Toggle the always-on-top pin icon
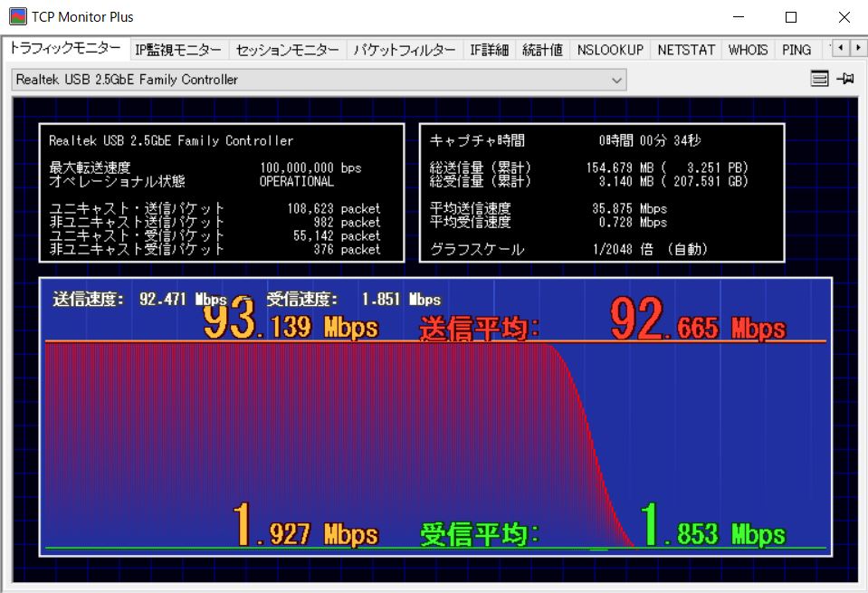868x593 pixels. (845, 80)
